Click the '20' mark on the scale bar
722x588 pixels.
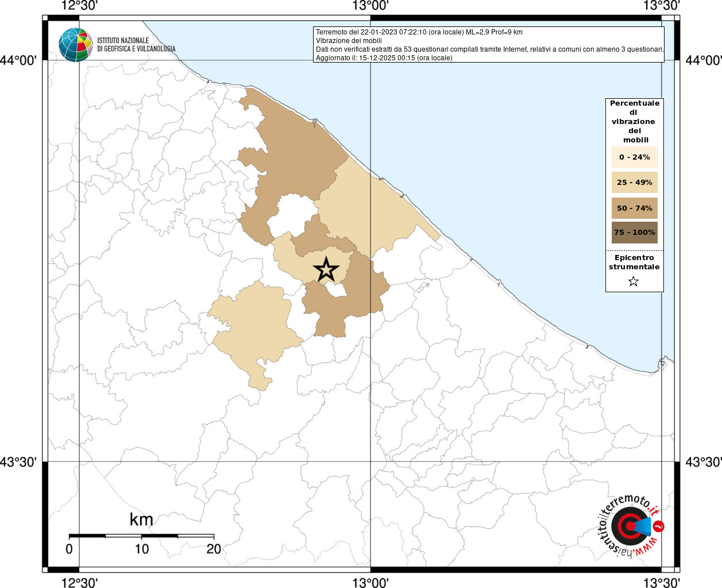tap(214, 549)
